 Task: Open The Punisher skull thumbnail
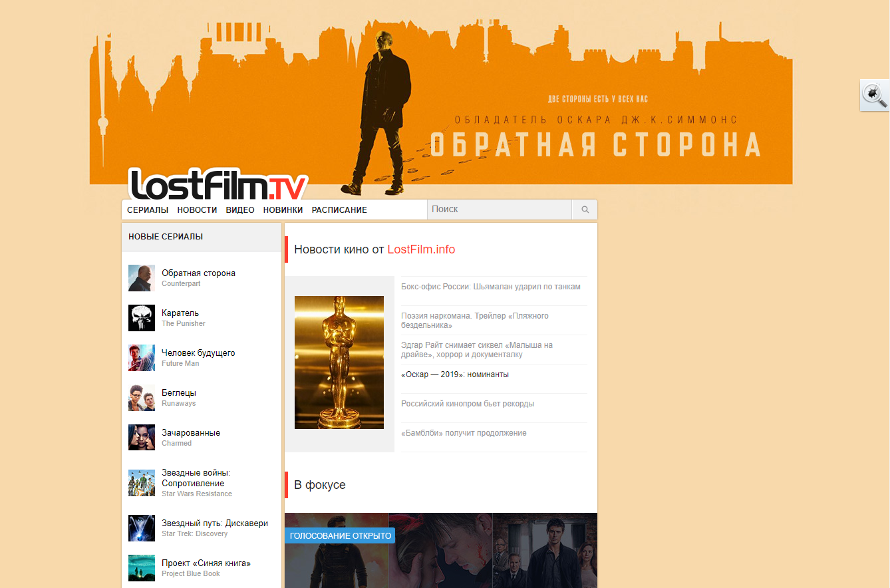[142, 318]
